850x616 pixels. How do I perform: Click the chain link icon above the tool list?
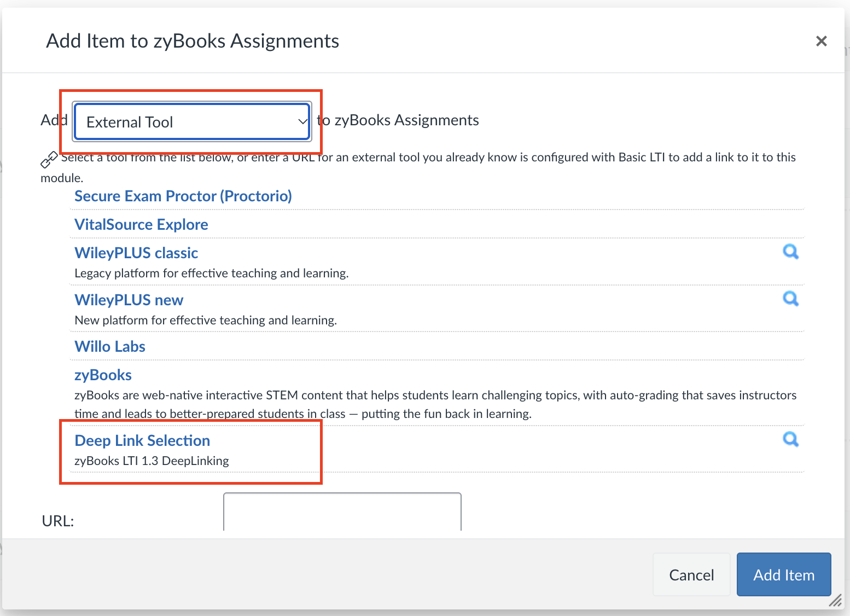click(x=49, y=160)
